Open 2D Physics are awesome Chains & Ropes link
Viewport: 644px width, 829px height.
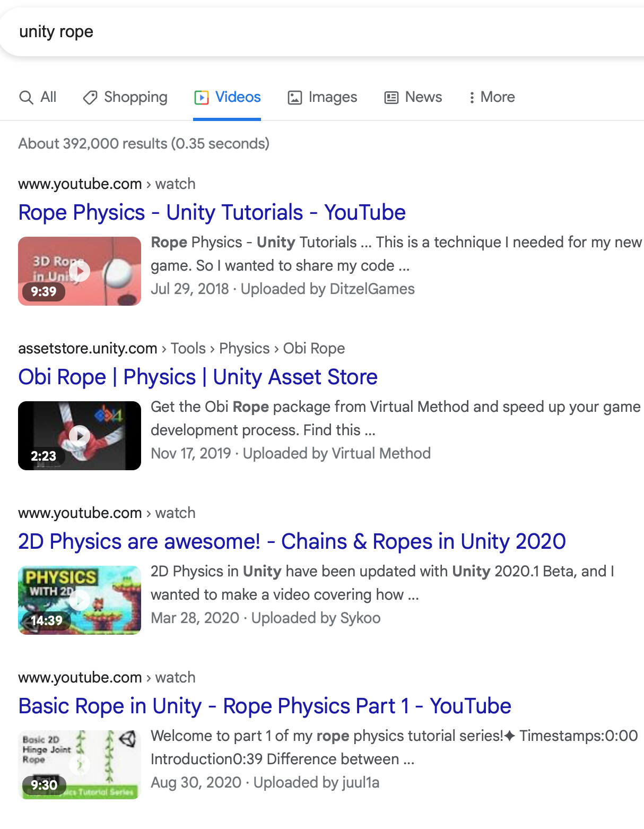click(x=292, y=541)
